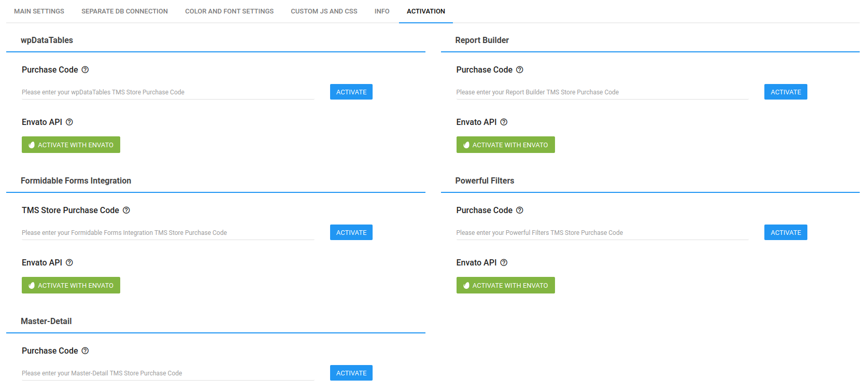Viewport: 868px width, 392px height.
Task: Focus the Powerful Filters purchase code field
Action: [602, 233]
